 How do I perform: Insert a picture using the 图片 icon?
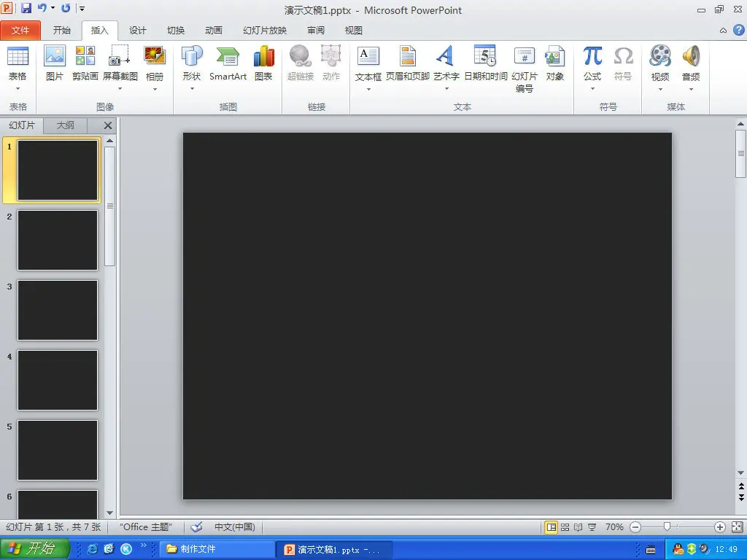click(x=55, y=63)
